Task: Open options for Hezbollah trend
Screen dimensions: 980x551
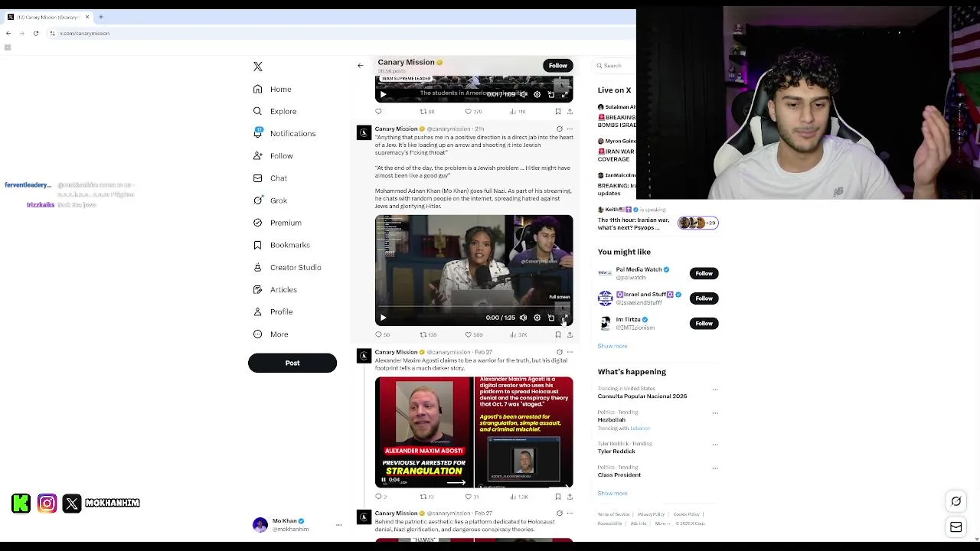Action: (x=715, y=413)
